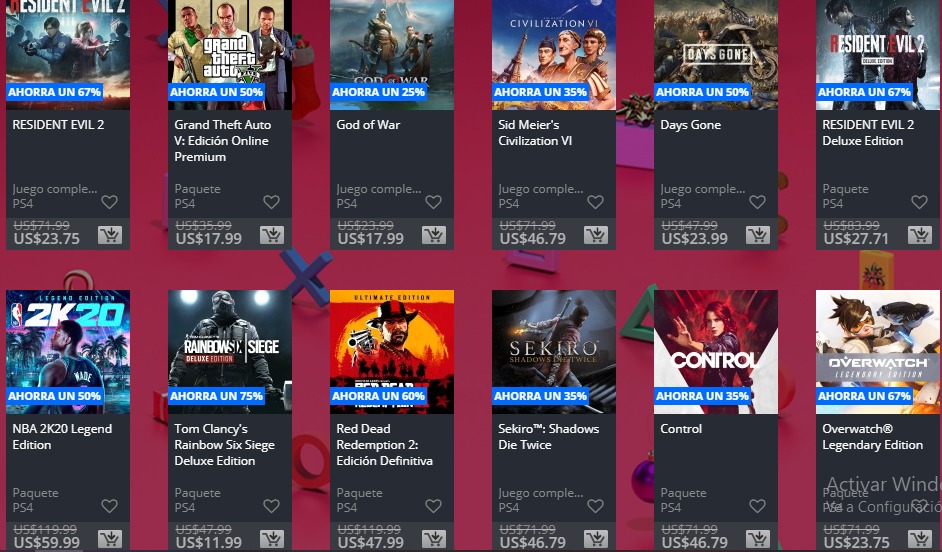Add Days Gone to the shopping cart
The width and height of the screenshot is (942, 552).
[x=758, y=235]
